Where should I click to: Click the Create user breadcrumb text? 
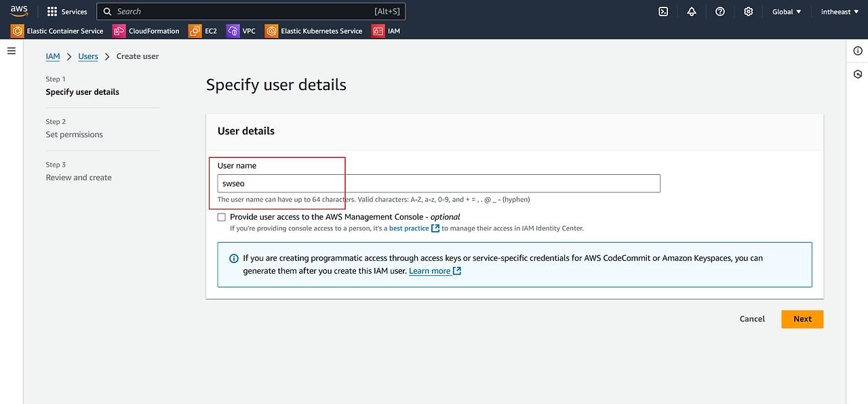138,56
